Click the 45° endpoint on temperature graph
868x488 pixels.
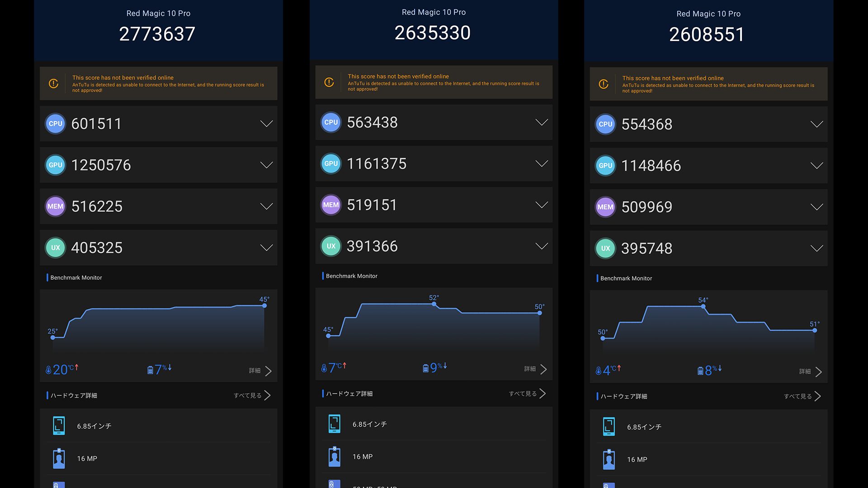(x=264, y=306)
